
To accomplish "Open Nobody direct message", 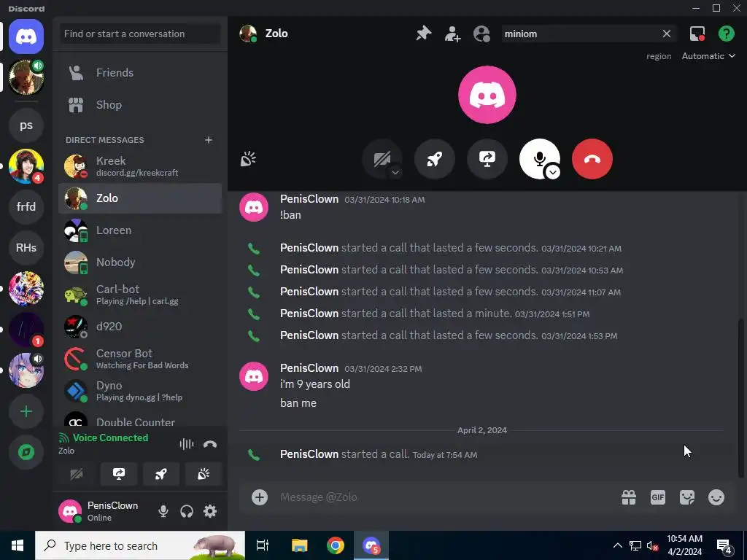I will pyautogui.click(x=140, y=262).
